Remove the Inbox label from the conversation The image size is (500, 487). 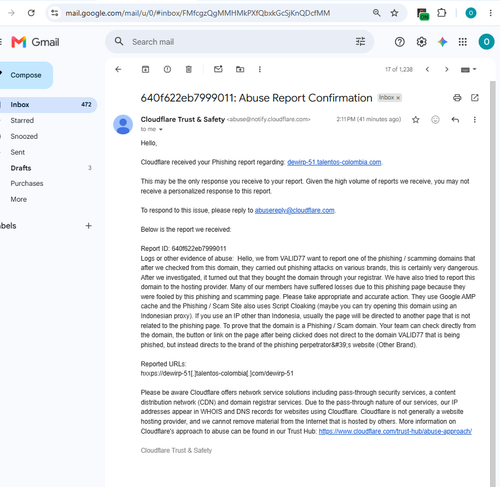point(398,98)
